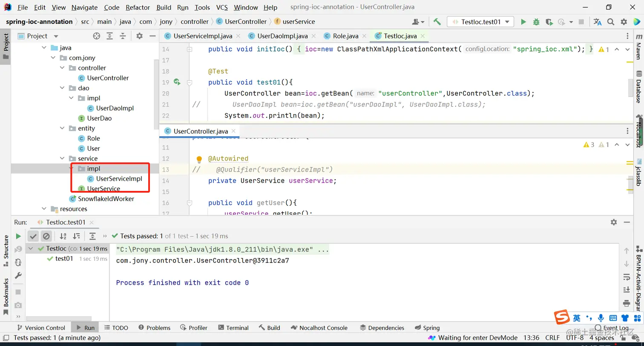Open Search Everywhere magnifier icon
This screenshot has width=644, height=346.
[611, 22]
